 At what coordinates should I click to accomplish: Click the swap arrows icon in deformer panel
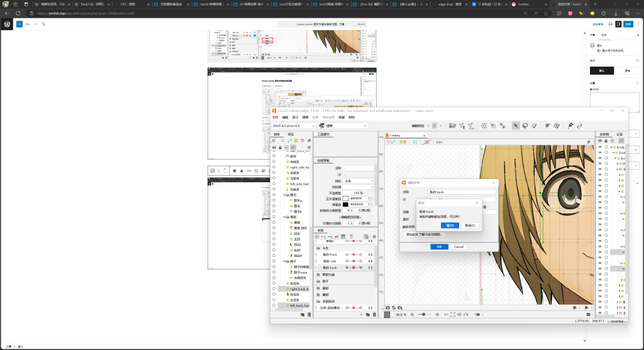tap(621, 141)
